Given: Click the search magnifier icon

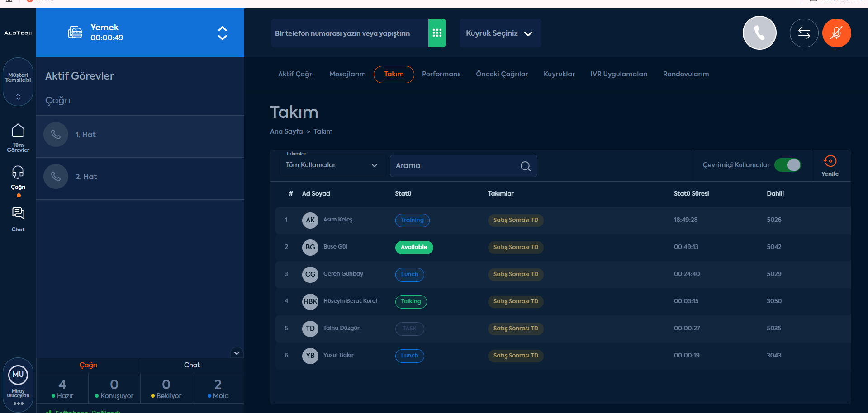Looking at the screenshot, I should pyautogui.click(x=525, y=166).
